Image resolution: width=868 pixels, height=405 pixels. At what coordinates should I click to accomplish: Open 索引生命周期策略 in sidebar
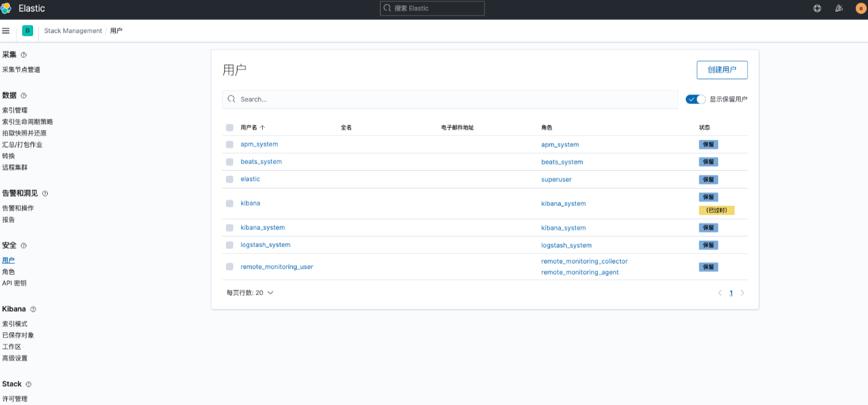pos(28,122)
